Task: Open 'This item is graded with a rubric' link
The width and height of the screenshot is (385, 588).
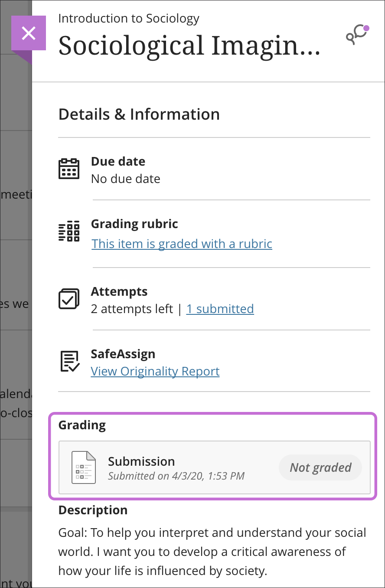Action: click(182, 244)
